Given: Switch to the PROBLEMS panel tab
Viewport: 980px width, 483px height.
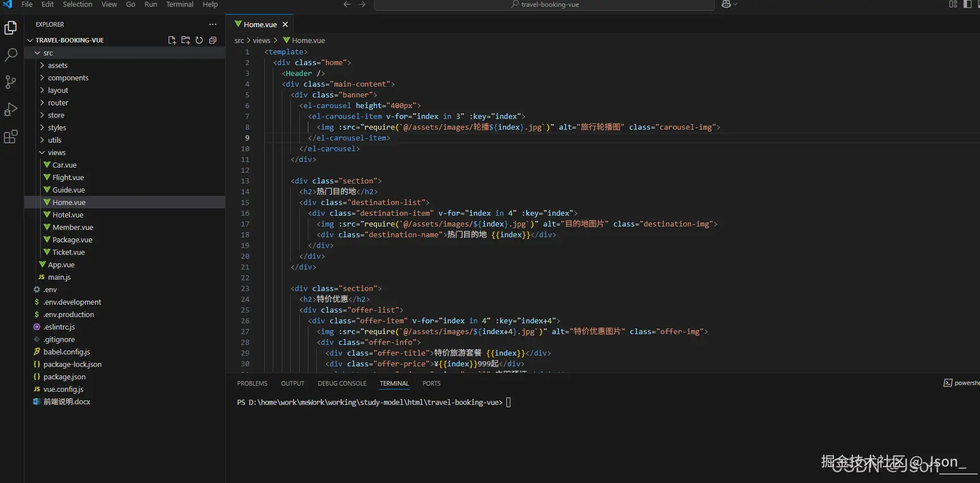Looking at the screenshot, I should coord(252,383).
